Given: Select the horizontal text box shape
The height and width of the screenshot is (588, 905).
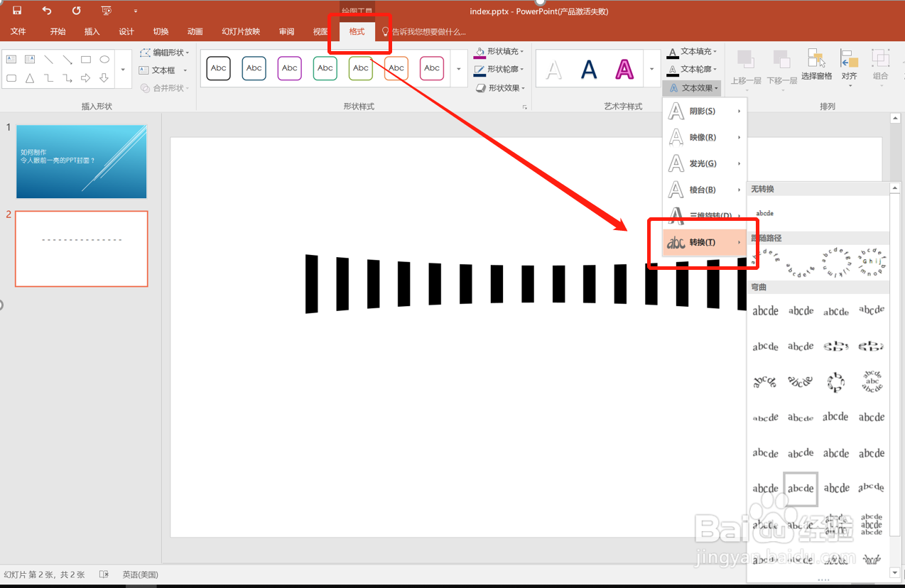Looking at the screenshot, I should coord(11,60).
